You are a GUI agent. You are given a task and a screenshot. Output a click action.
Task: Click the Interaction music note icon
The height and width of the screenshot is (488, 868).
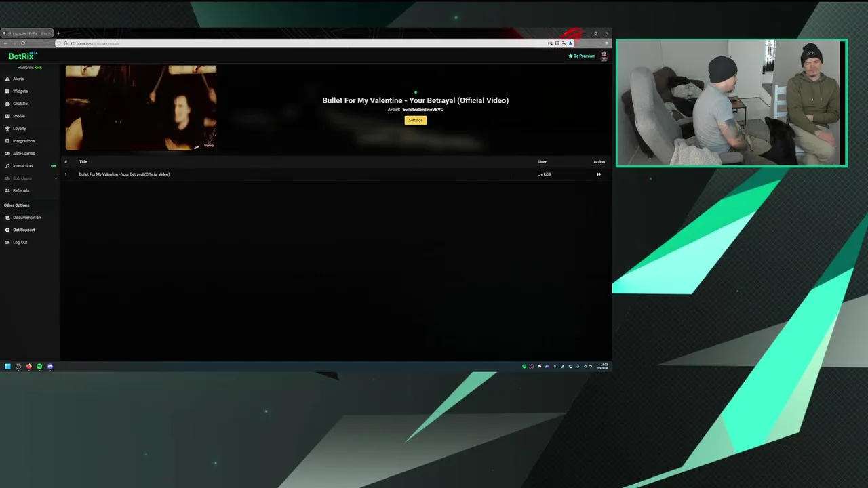coord(7,165)
